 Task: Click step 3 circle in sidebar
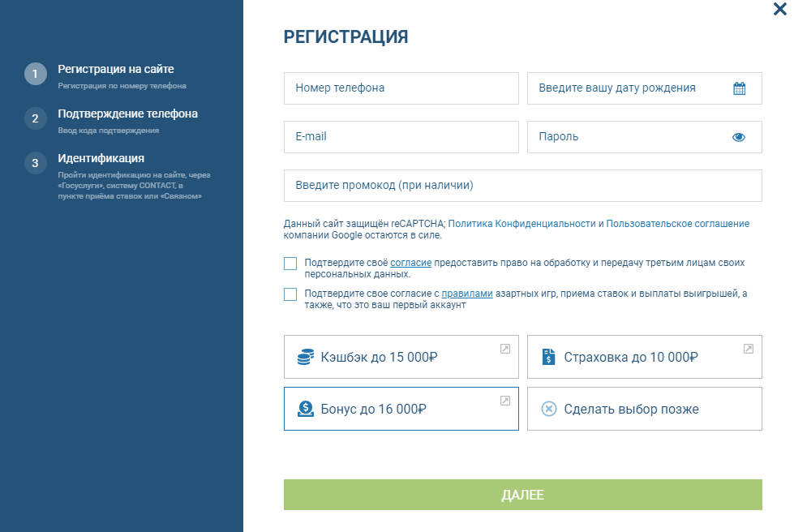[36, 163]
